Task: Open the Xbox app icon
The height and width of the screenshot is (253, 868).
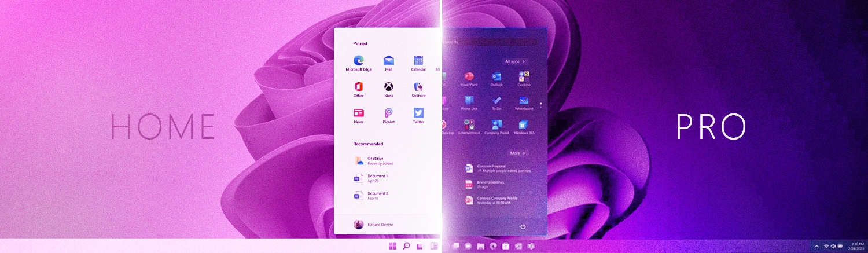Action: pos(388,87)
